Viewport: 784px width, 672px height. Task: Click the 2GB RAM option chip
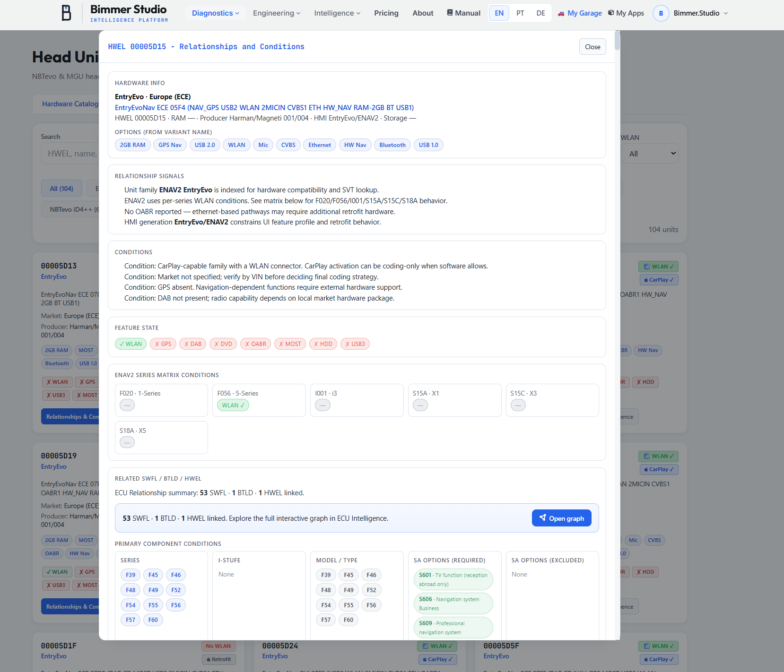(133, 145)
